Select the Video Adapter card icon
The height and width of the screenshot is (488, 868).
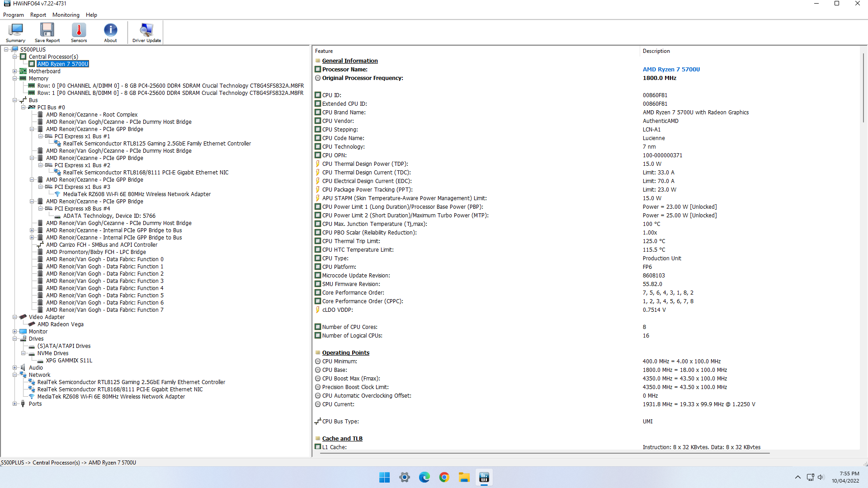coord(23,317)
